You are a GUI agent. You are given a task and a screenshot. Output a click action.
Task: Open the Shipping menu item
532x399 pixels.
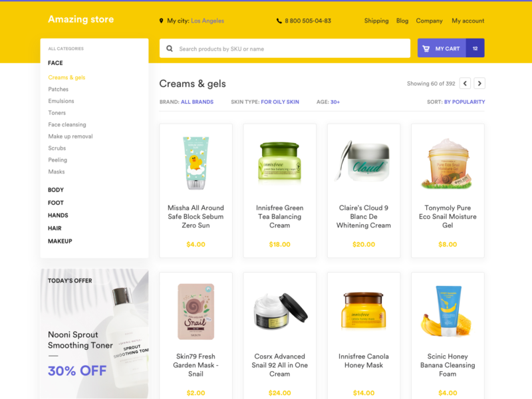[376, 21]
